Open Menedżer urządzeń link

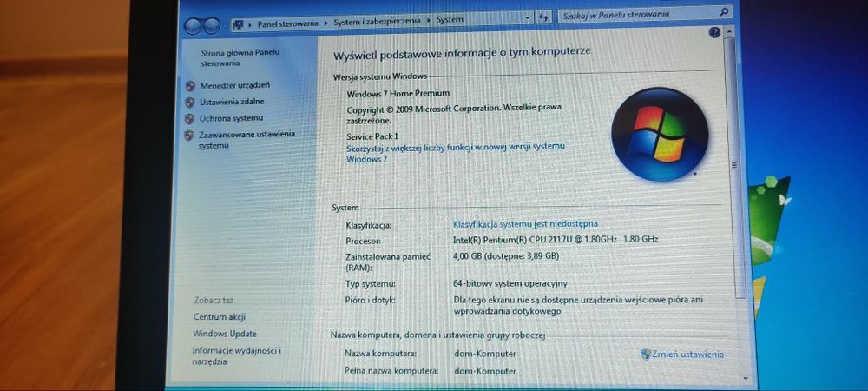coord(234,85)
